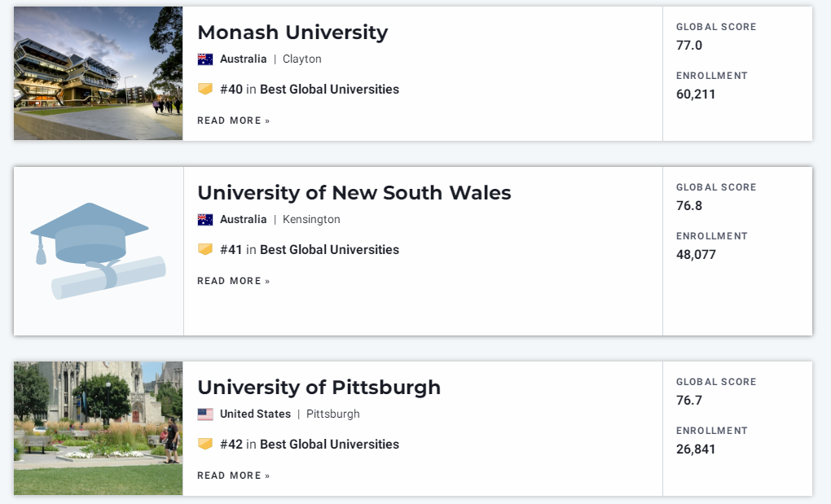The image size is (831, 504).
Task: Open Monash University campus photo
Action: click(98, 73)
